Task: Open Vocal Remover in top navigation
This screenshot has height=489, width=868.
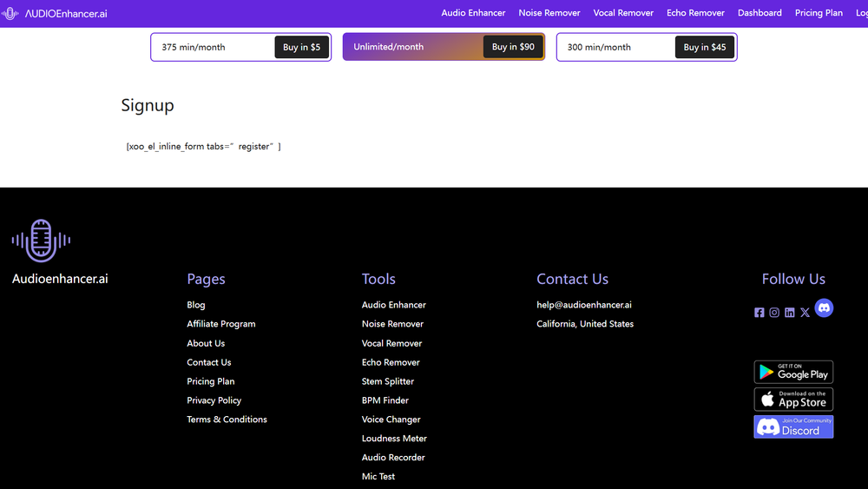Action: click(x=623, y=13)
